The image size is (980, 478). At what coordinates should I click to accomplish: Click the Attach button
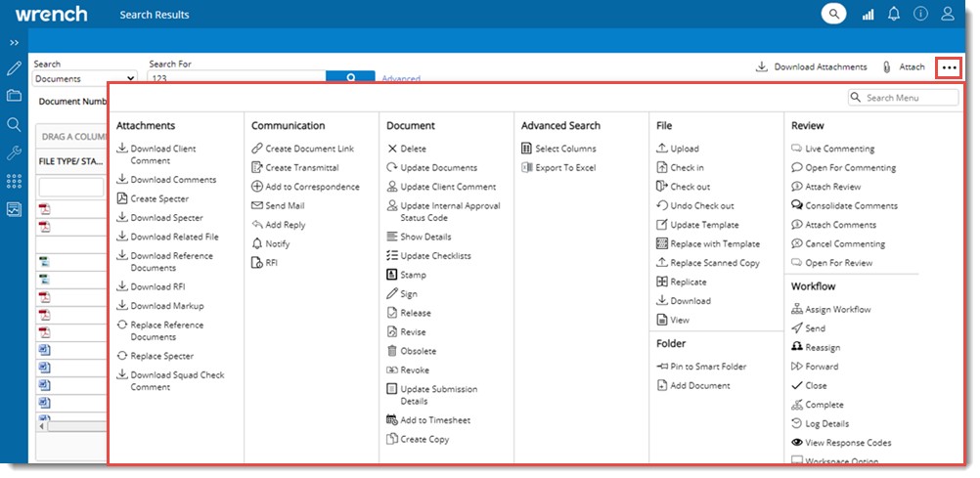(903, 67)
